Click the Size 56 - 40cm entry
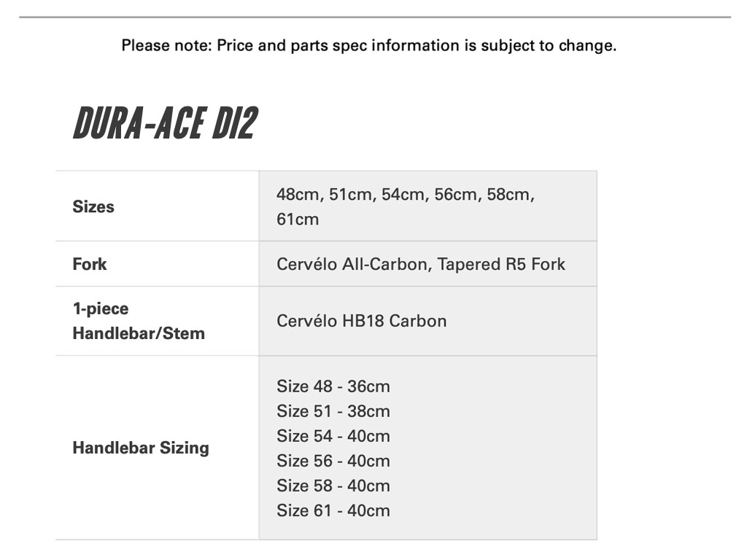 pos(333,461)
